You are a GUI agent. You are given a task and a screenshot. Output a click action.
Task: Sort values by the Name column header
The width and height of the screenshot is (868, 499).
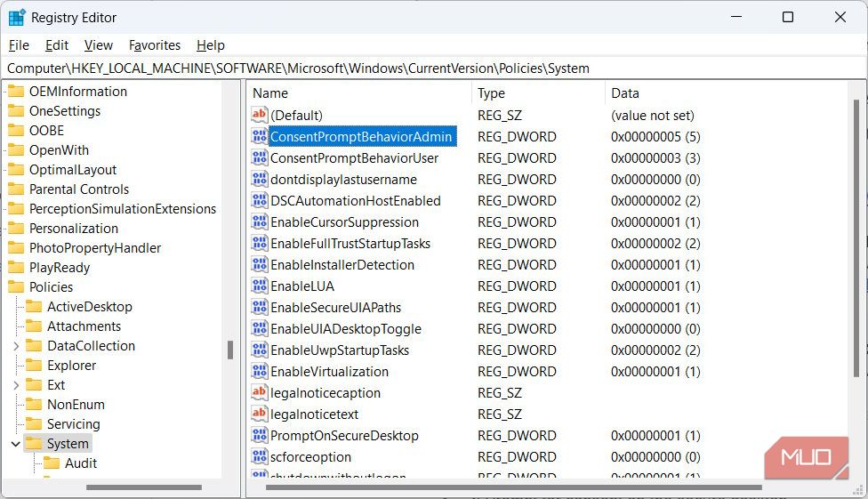coord(358,93)
